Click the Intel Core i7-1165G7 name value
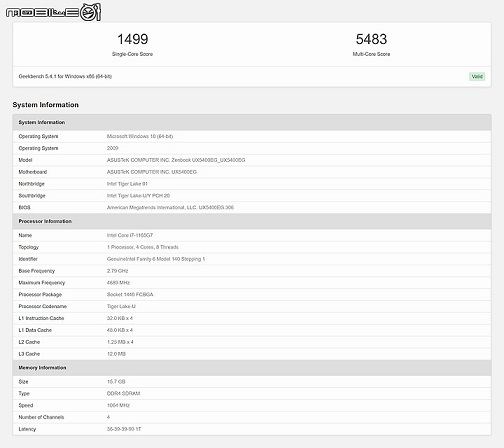The width and height of the screenshot is (504, 448). pyautogui.click(x=130, y=235)
